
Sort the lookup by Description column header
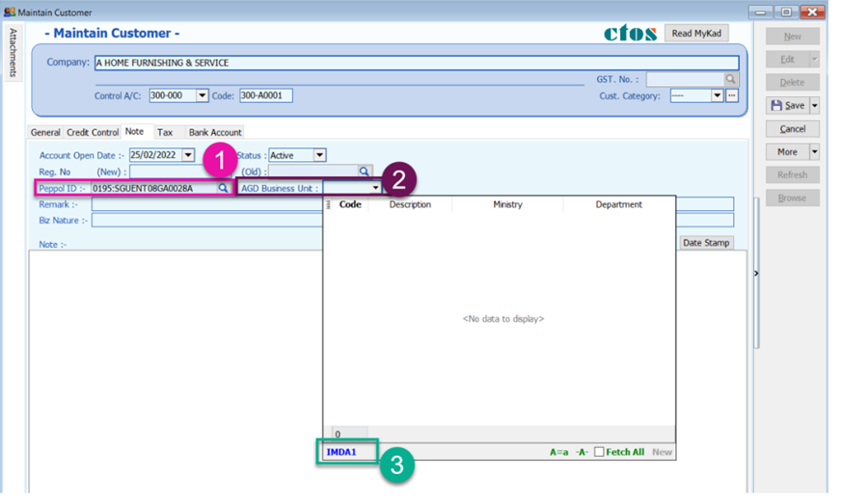coord(410,204)
